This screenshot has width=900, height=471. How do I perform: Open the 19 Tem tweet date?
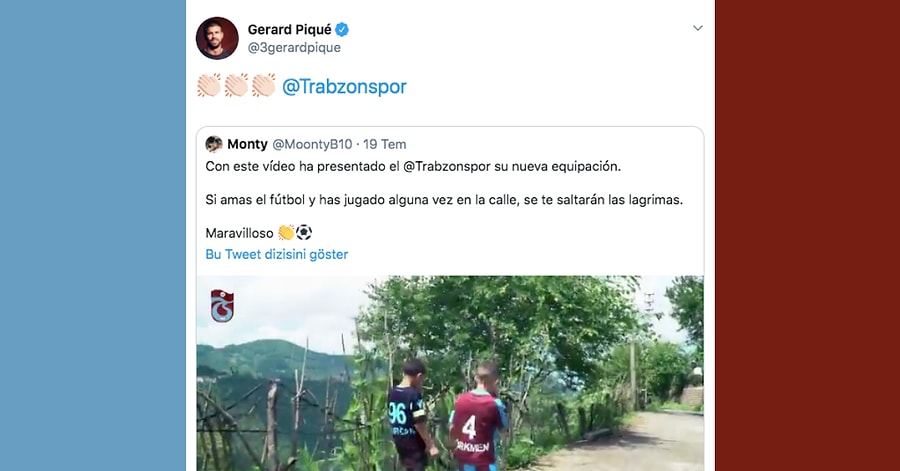385,144
